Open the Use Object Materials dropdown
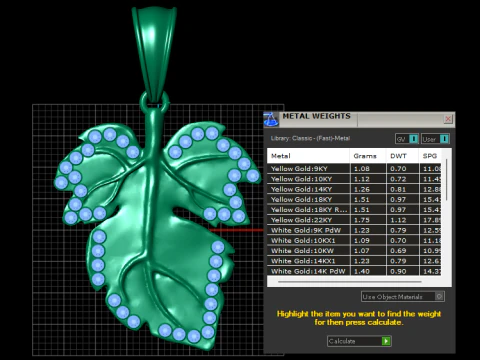Screen dimensions: 480x360 point(403,297)
